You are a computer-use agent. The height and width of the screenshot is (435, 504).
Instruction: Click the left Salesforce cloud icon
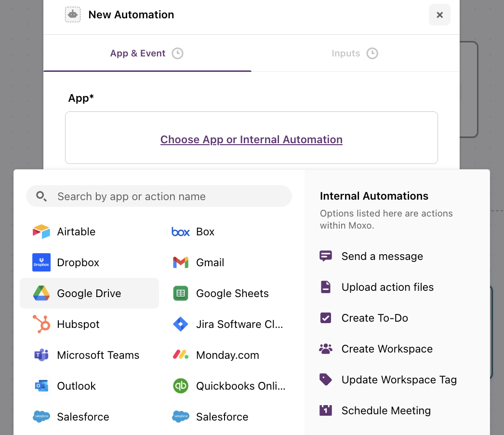tap(41, 416)
